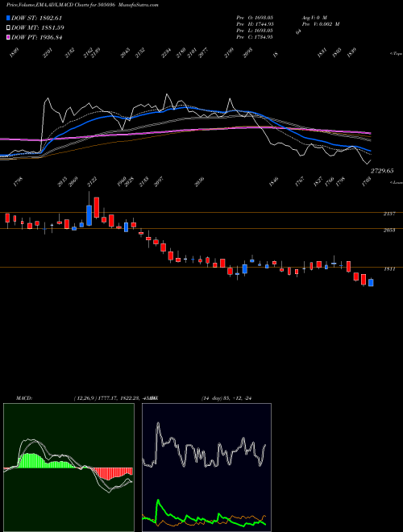Image resolution: width=403 pixels, height=532 pixels.
Task: Select the DOW ST: 1802.61 label
Action: tap(36, 18)
